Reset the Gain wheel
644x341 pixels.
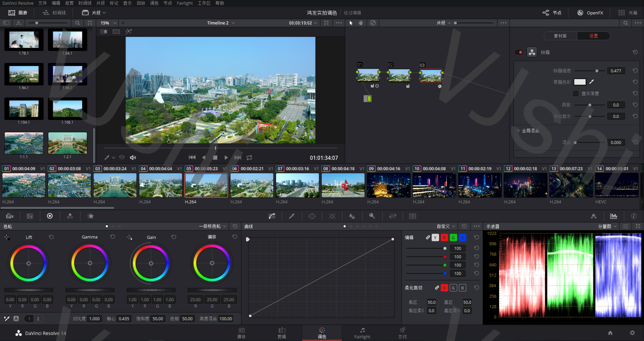pos(174,237)
